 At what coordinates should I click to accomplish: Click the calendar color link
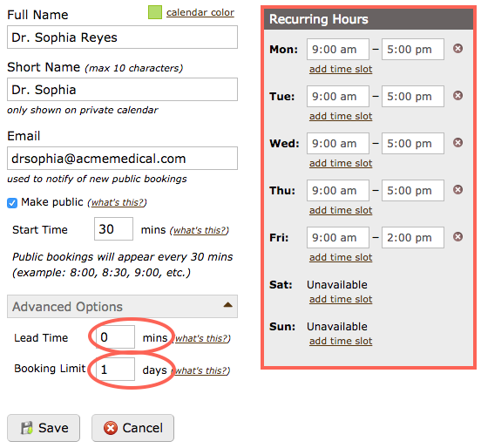tap(200, 12)
